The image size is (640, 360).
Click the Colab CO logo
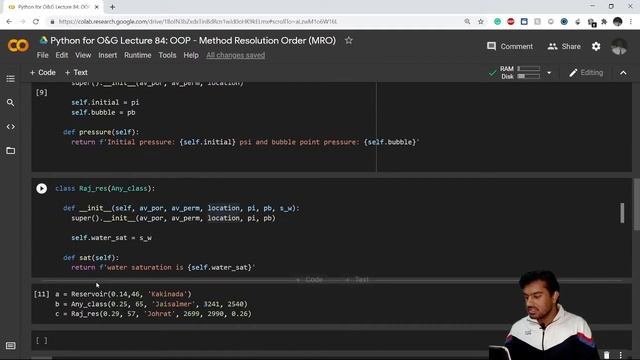tap(18, 45)
